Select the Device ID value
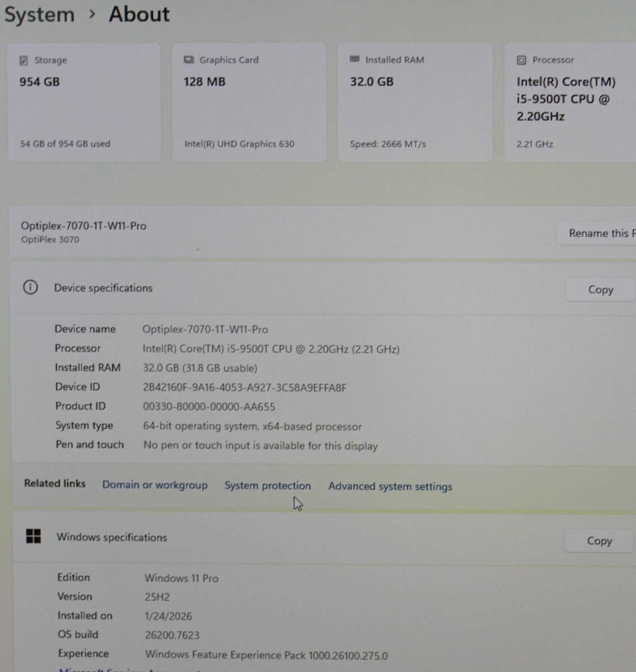Image resolution: width=636 pixels, height=672 pixels. [245, 388]
